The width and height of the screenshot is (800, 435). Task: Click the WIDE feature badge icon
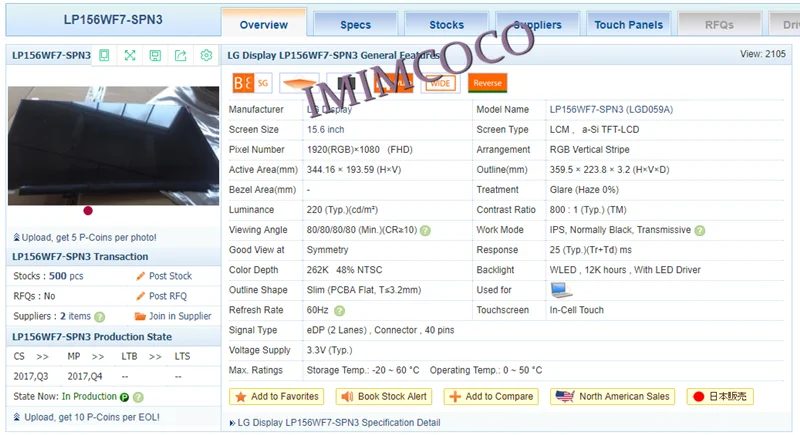[440, 83]
